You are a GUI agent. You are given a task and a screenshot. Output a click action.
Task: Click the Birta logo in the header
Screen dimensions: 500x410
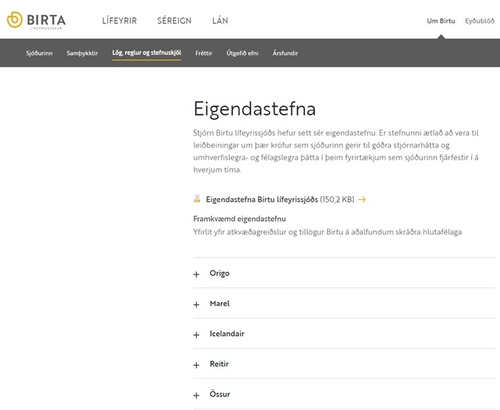click(x=36, y=20)
